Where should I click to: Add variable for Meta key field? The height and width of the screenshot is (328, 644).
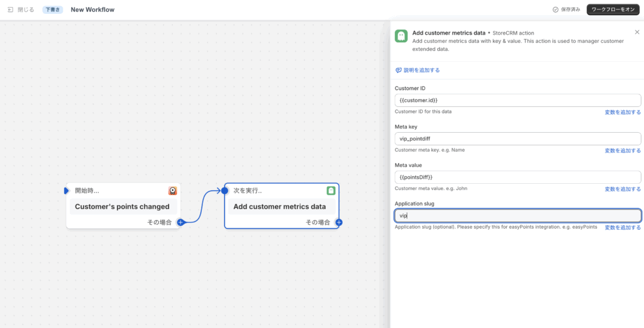click(623, 150)
